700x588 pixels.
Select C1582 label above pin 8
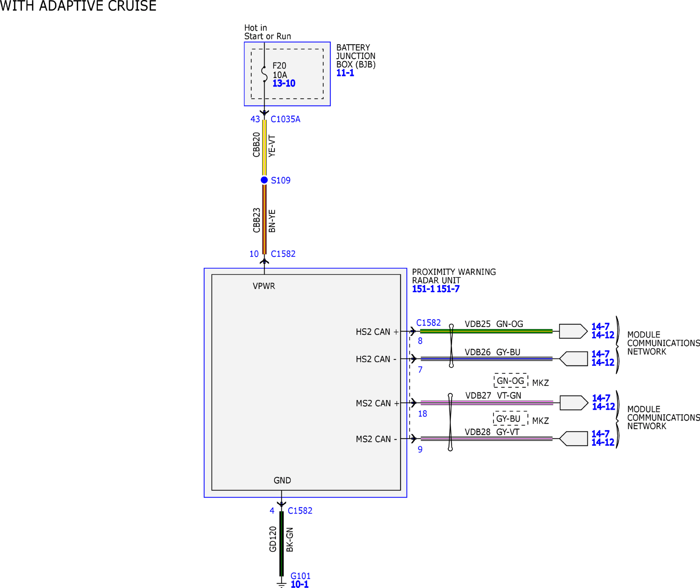pyautogui.click(x=429, y=323)
